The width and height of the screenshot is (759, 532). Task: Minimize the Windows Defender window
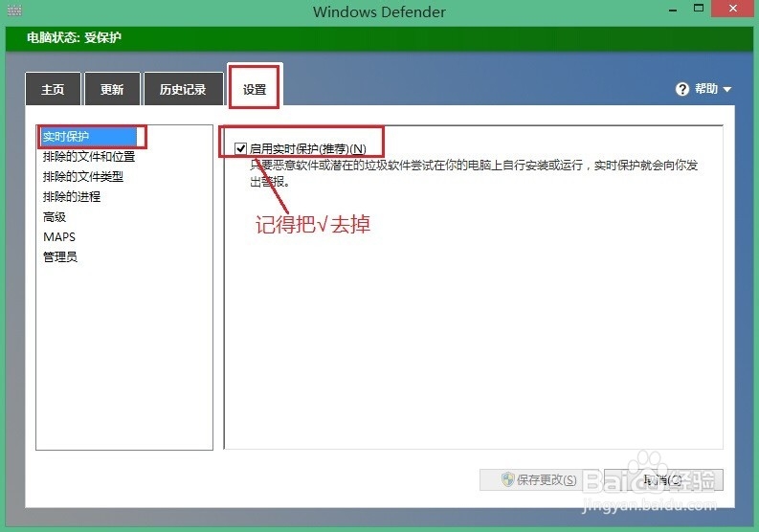[673, 10]
